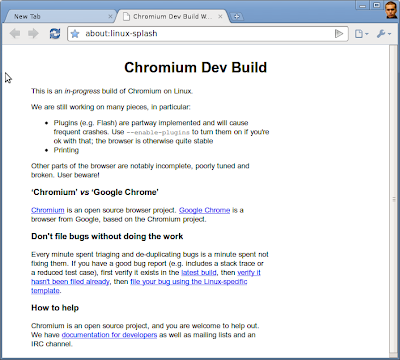Click the Chromium Dev Build heading
The height and width of the screenshot is (360, 400).
coord(196,68)
